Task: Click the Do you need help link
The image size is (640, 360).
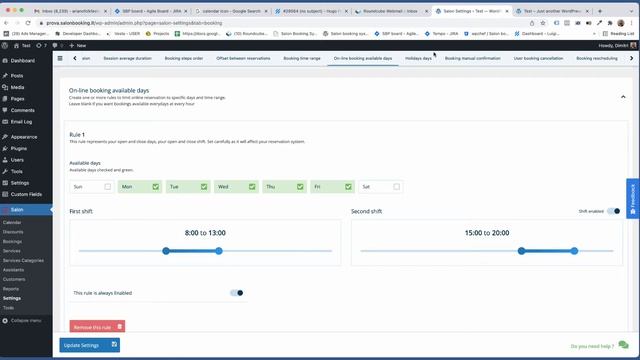Action: pyautogui.click(x=592, y=346)
